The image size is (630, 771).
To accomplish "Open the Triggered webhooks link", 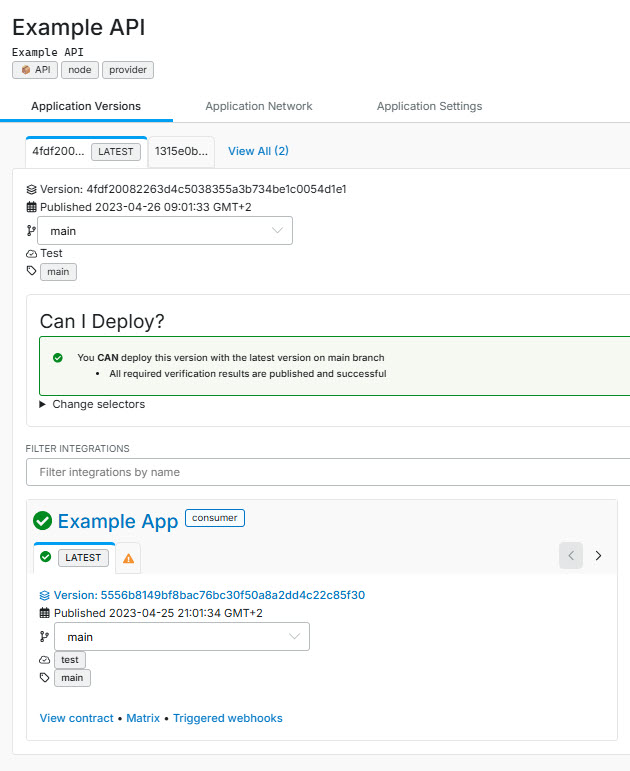I will coord(228,718).
